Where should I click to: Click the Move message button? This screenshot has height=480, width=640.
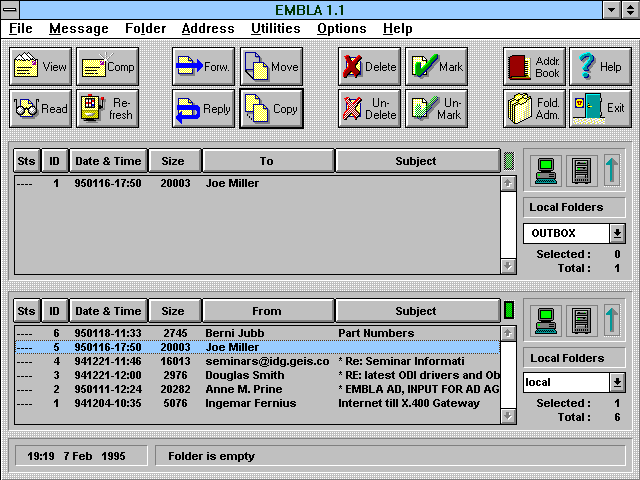coord(271,67)
